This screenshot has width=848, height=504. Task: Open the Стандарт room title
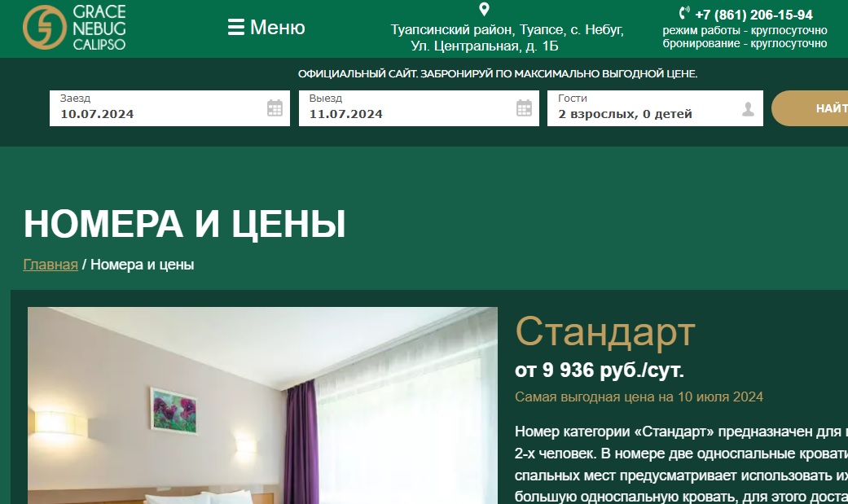(605, 331)
